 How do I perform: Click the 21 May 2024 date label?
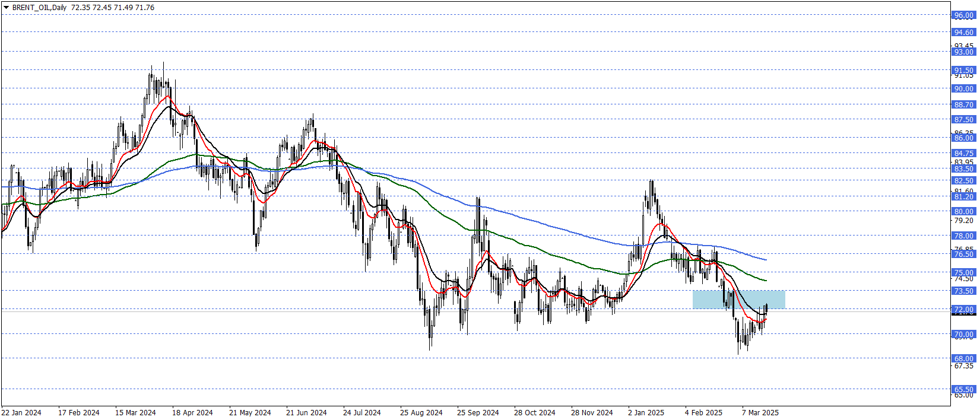tap(250, 413)
